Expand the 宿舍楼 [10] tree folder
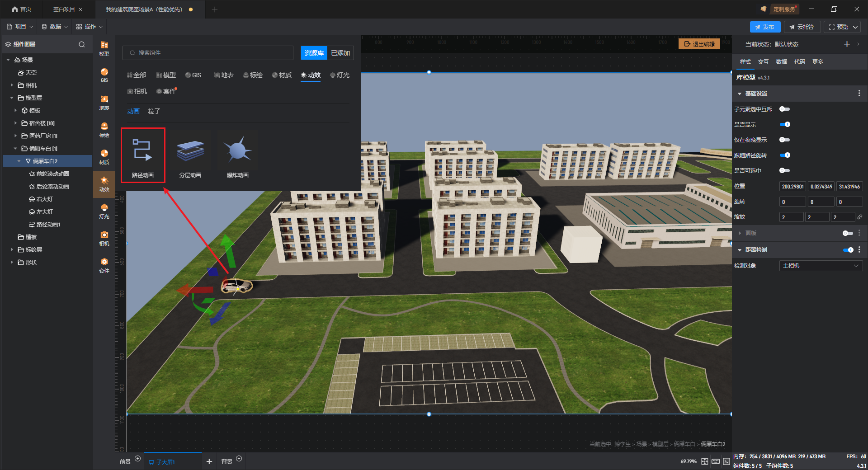Image resolution: width=868 pixels, height=470 pixels. pos(15,123)
